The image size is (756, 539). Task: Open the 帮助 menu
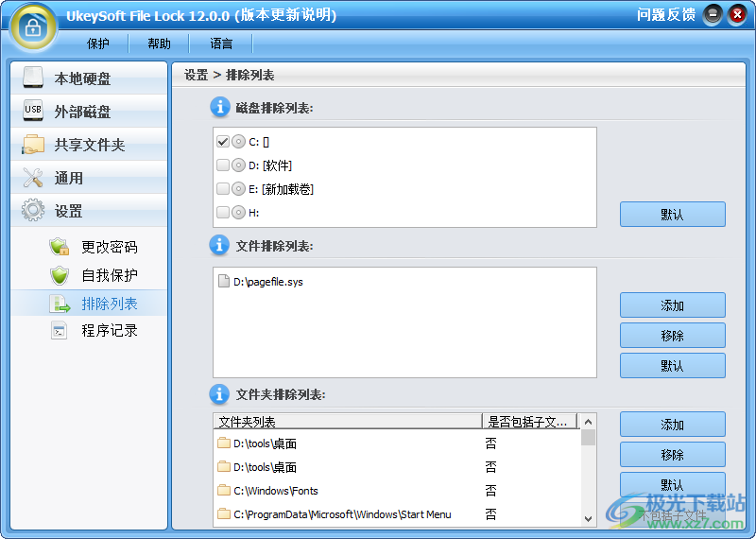pyautogui.click(x=159, y=43)
